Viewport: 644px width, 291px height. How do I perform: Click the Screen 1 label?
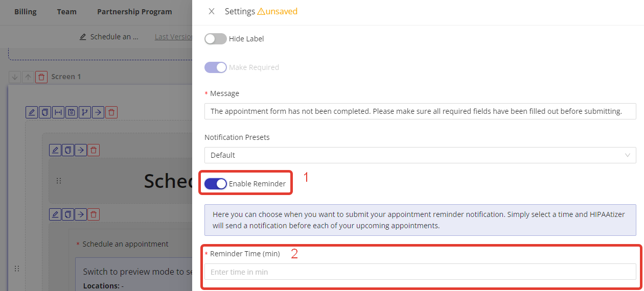(x=66, y=77)
